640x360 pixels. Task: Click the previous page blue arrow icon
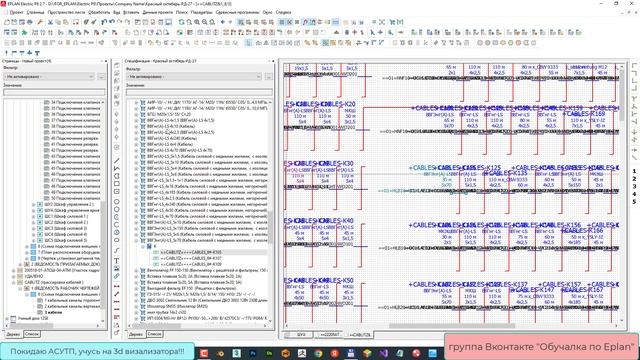point(223,22)
